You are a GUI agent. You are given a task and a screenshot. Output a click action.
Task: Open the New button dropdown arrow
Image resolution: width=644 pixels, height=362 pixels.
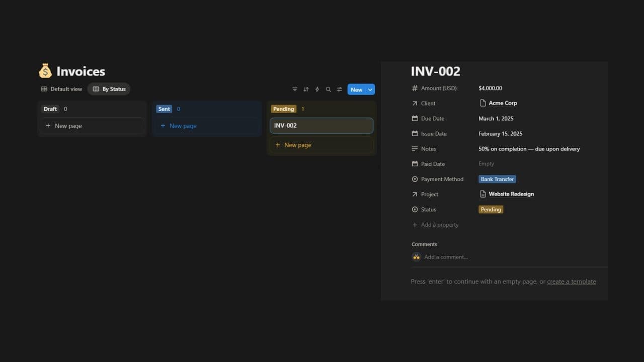(x=370, y=89)
